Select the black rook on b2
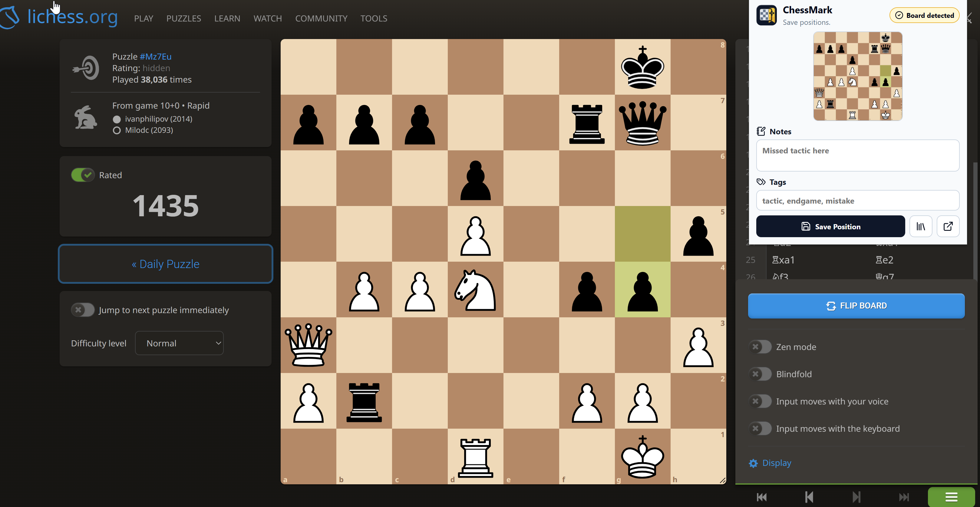The image size is (980, 507). [364, 401]
